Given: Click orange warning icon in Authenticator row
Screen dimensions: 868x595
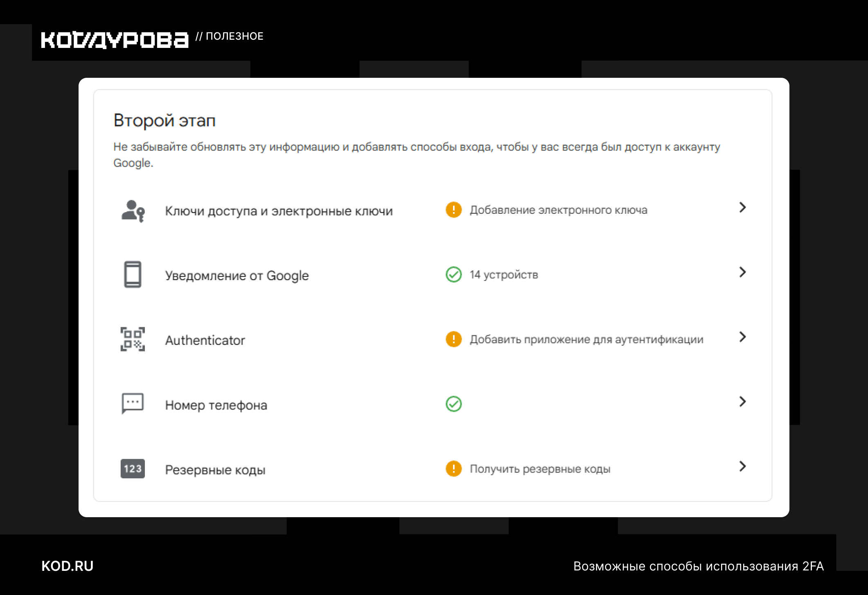Looking at the screenshot, I should coord(453,339).
